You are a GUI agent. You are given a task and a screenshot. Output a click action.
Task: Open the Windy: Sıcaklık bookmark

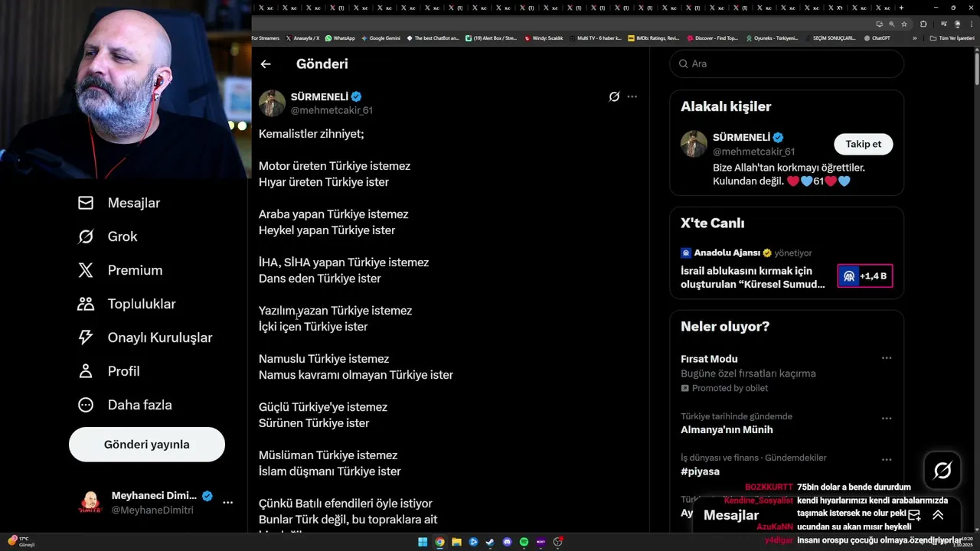tap(544, 38)
